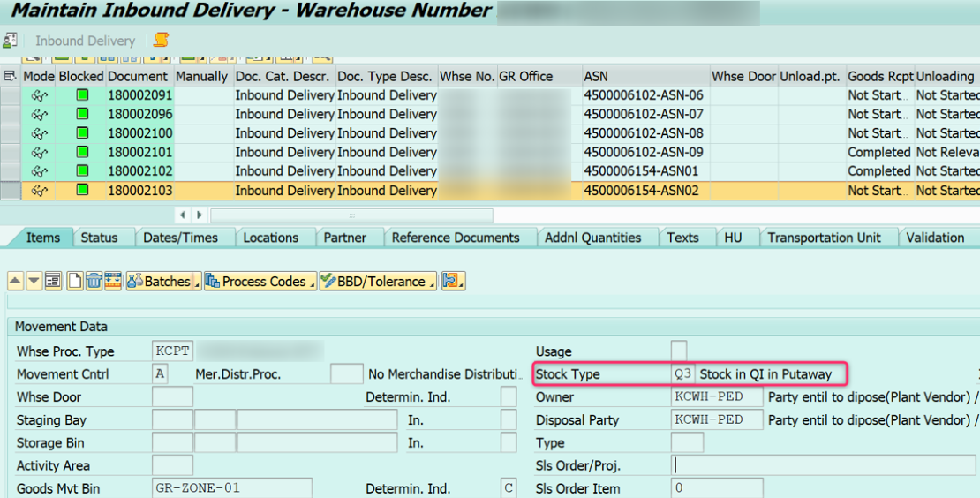Click the Document column header

point(139,77)
